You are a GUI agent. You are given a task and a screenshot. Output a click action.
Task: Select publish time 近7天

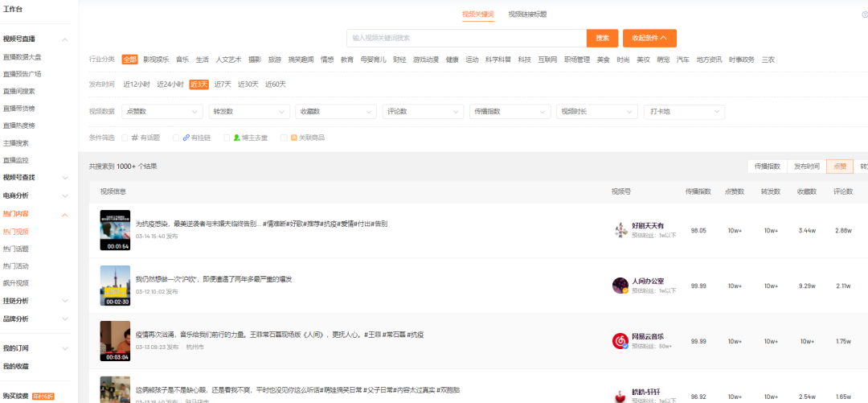coord(223,84)
